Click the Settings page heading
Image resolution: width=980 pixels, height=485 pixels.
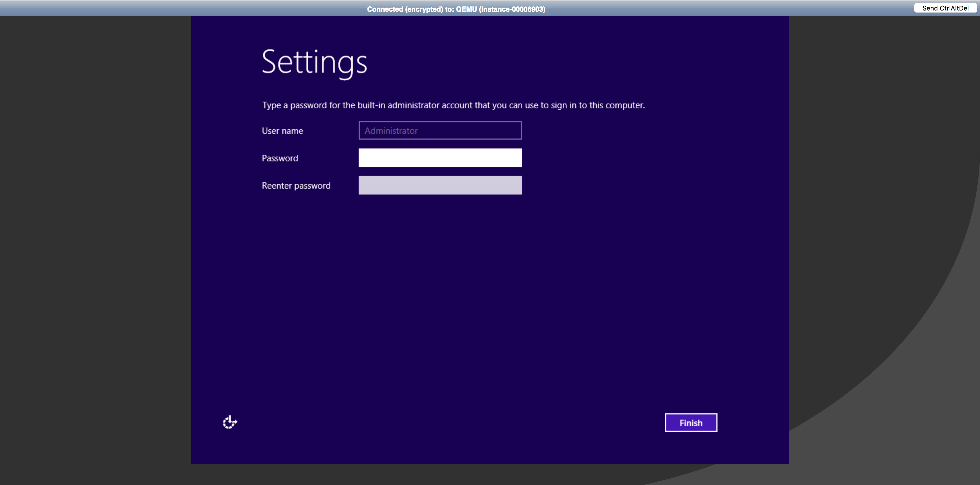pos(314,62)
